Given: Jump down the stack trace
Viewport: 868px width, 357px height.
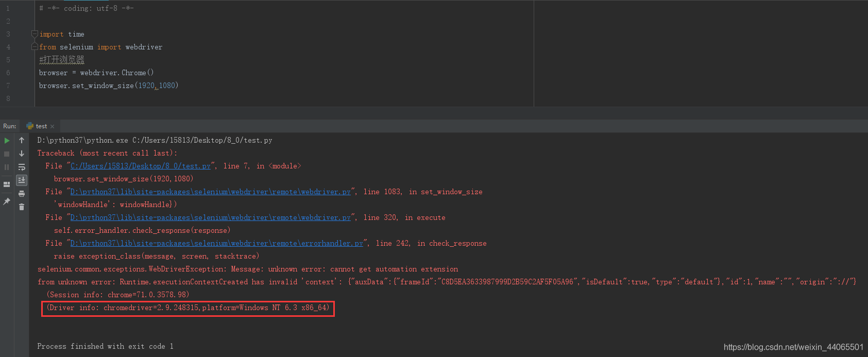Looking at the screenshot, I should 22,154.
